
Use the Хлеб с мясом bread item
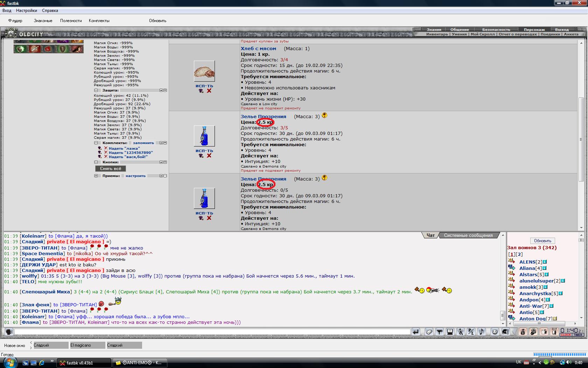[204, 86]
